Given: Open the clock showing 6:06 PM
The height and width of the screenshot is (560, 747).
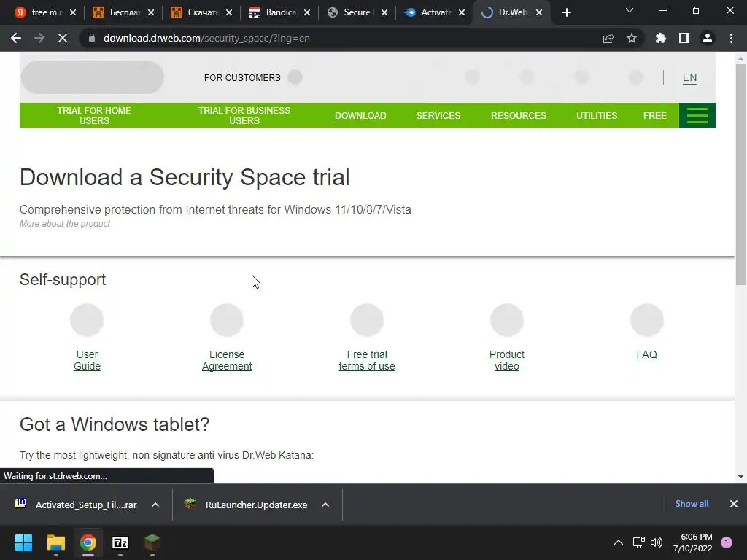Looking at the screenshot, I should (x=693, y=542).
